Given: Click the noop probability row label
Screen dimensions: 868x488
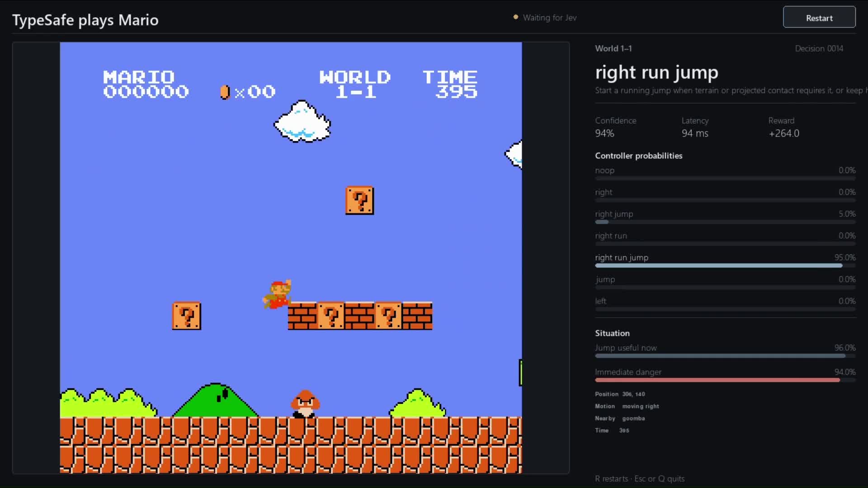Looking at the screenshot, I should coord(604,170).
